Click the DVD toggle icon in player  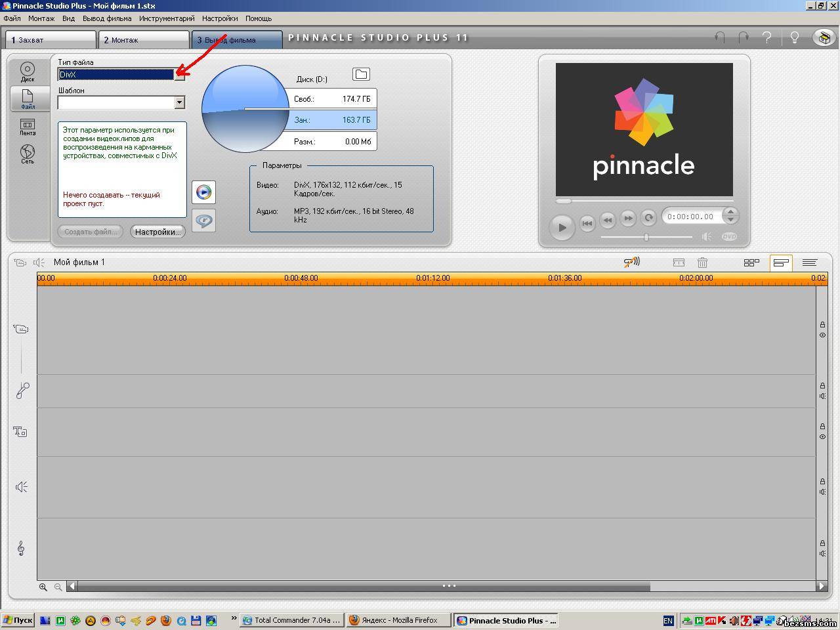(729, 237)
